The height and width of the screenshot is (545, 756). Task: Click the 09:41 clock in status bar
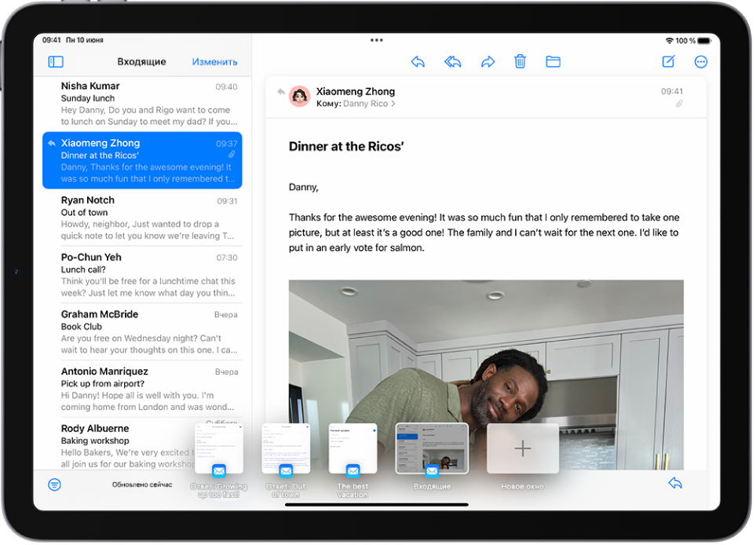tap(52, 40)
